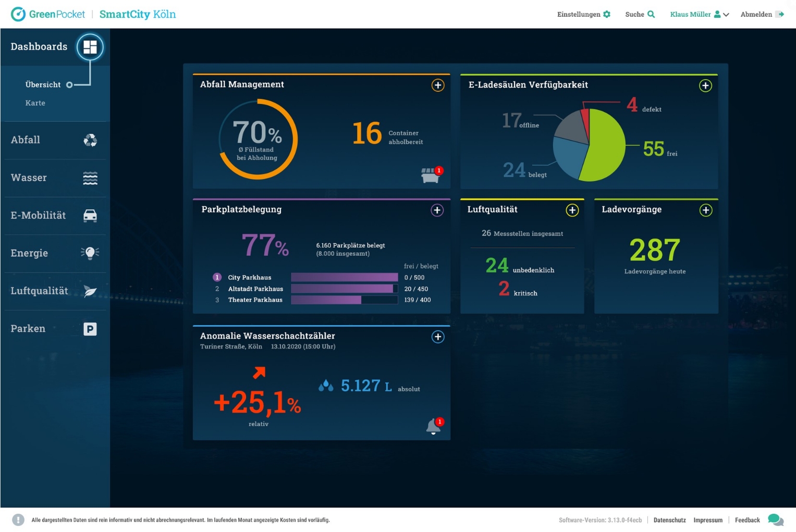Open Einstellungen in the top bar

pyautogui.click(x=583, y=15)
